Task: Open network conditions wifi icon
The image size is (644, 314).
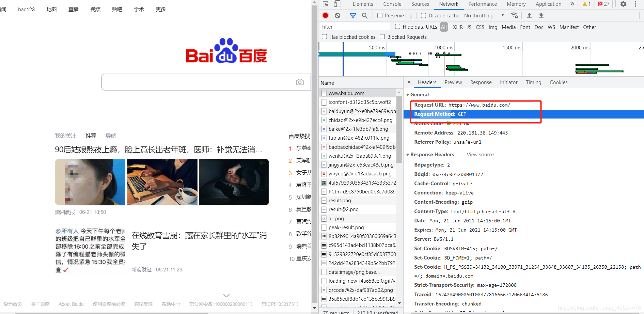Action: pos(514,15)
